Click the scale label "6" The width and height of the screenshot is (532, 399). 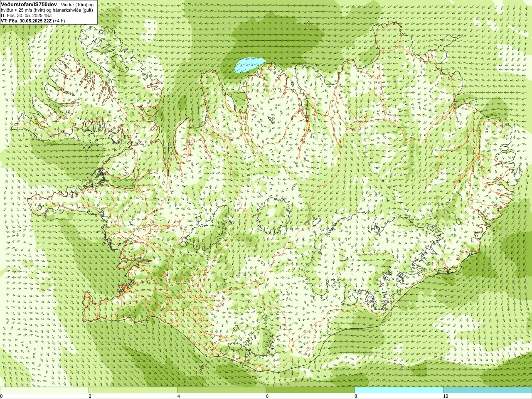pos(267,396)
